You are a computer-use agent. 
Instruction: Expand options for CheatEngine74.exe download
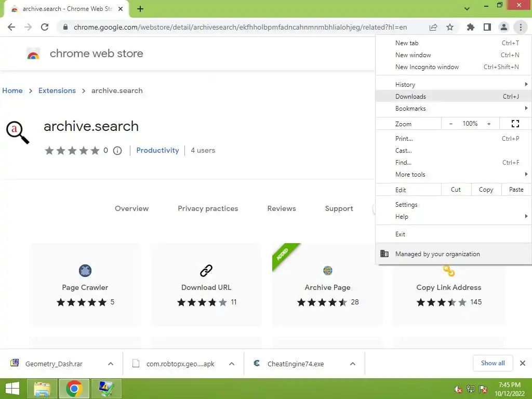353,364
